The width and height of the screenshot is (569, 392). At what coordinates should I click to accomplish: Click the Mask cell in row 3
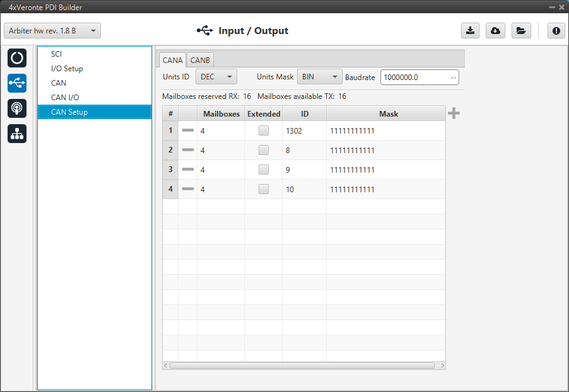386,170
